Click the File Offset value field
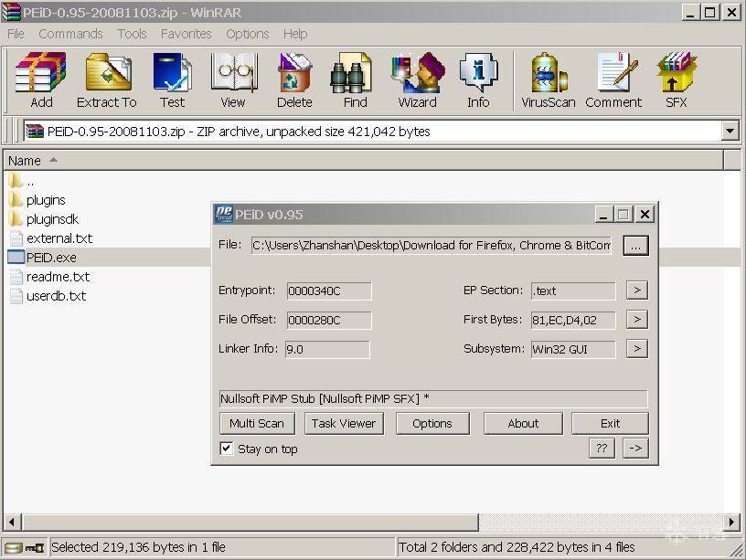Viewport: 746px width, 560px height. point(329,320)
